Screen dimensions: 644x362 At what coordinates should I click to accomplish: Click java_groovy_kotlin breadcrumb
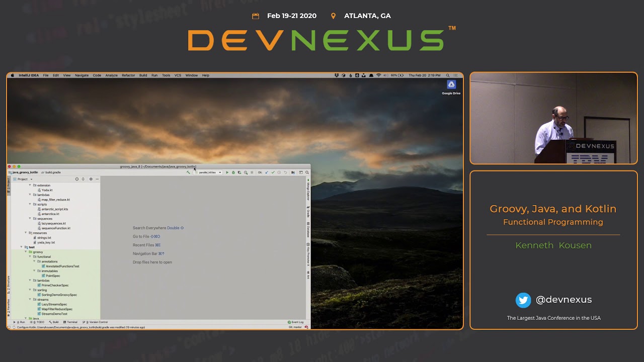24,172
